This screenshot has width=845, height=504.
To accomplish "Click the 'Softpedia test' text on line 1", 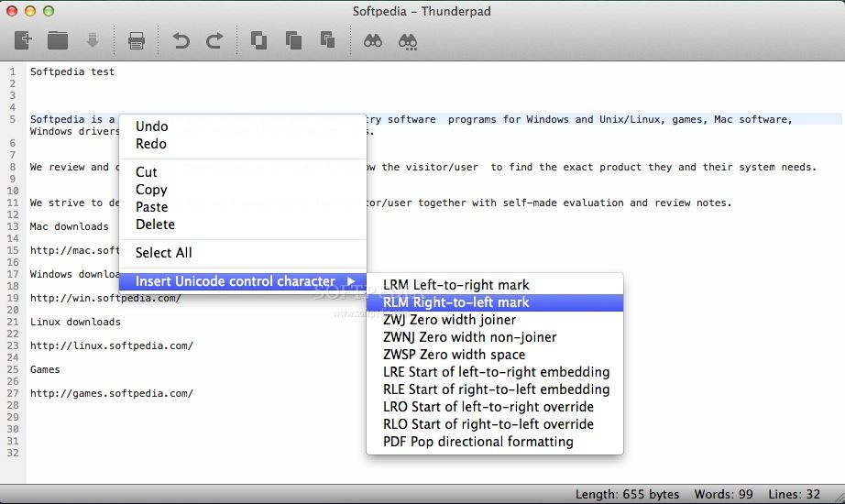I will (72, 71).
